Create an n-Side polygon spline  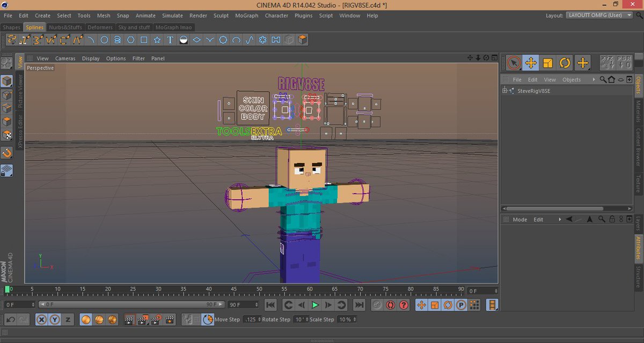131,40
